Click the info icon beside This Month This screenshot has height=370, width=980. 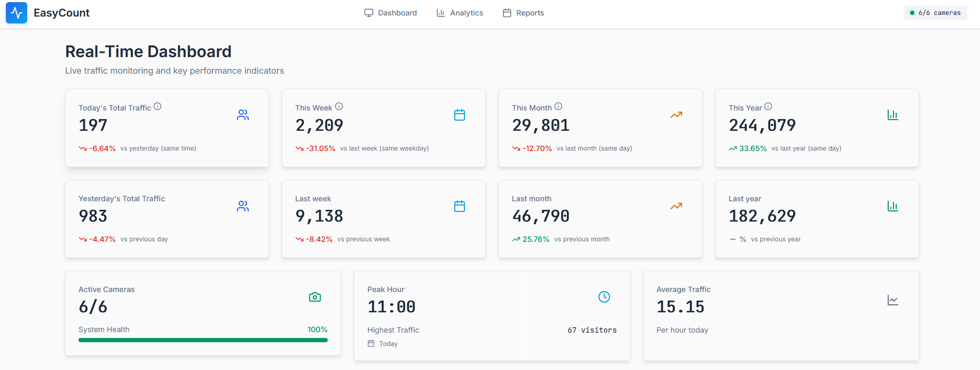click(x=558, y=106)
